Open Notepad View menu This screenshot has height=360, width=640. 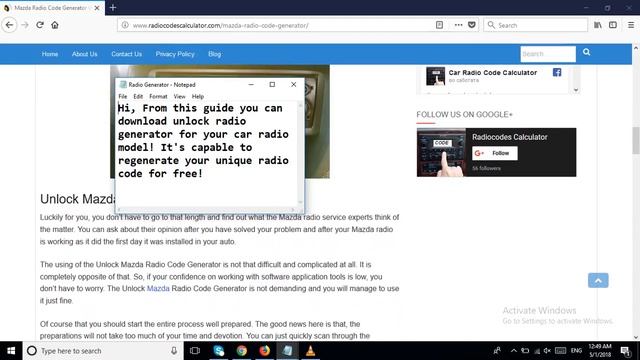[179, 96]
